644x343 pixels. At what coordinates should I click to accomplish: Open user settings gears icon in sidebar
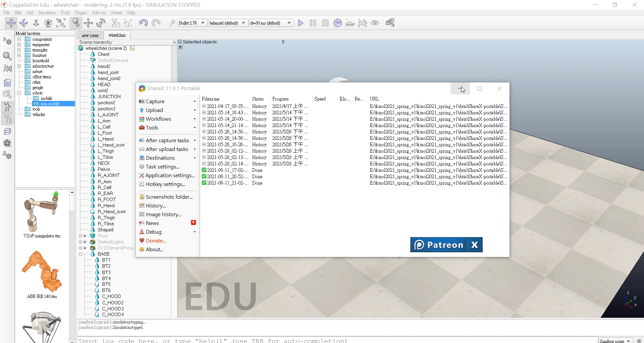[7, 155]
